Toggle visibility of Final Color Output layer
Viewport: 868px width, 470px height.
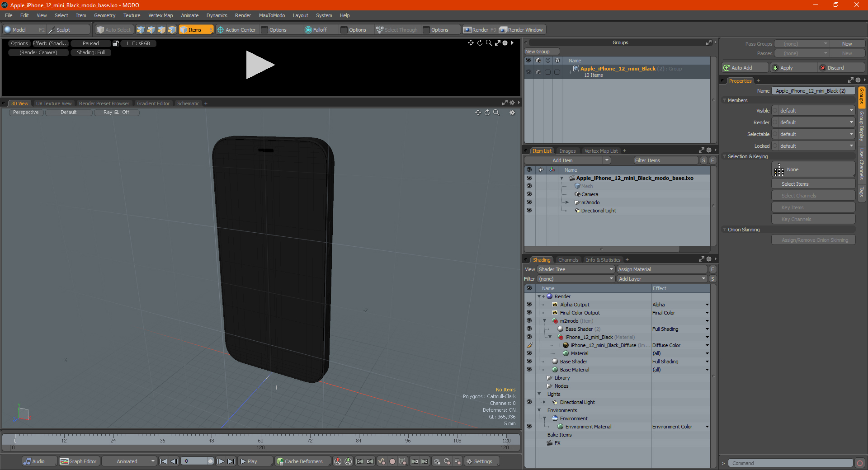point(529,313)
